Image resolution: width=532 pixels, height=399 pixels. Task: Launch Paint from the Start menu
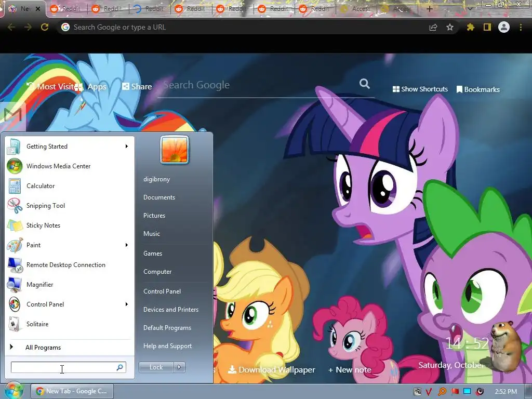70,245
